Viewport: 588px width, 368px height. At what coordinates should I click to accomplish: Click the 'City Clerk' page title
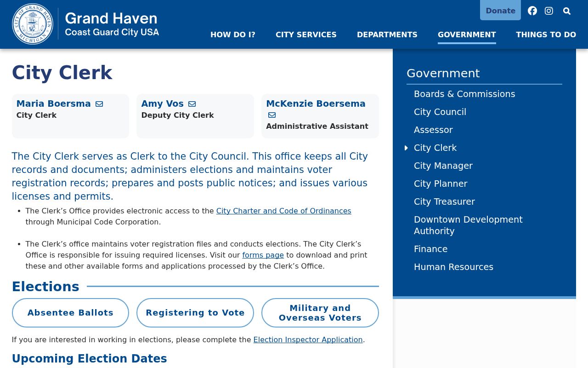62,73
